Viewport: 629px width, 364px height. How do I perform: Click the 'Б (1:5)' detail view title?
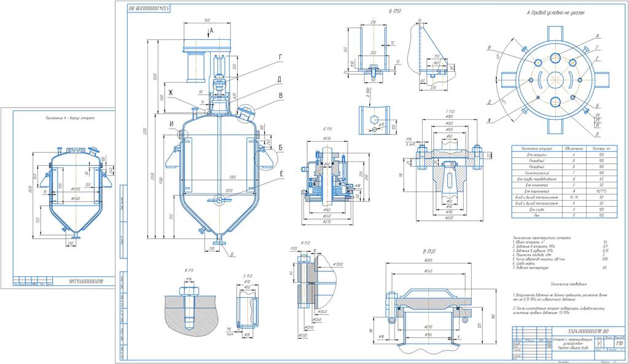(x=395, y=11)
